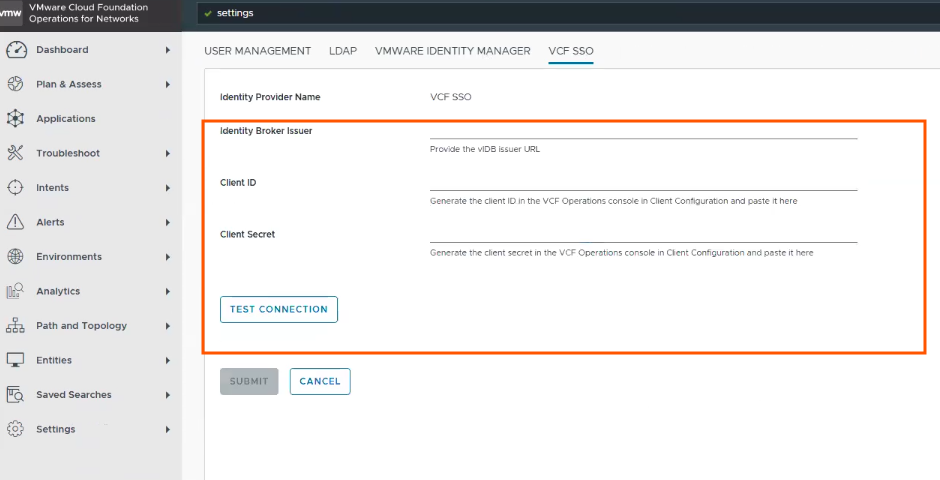Expand the Plan & Assess arrow
The height and width of the screenshot is (480, 940).
click(168, 84)
